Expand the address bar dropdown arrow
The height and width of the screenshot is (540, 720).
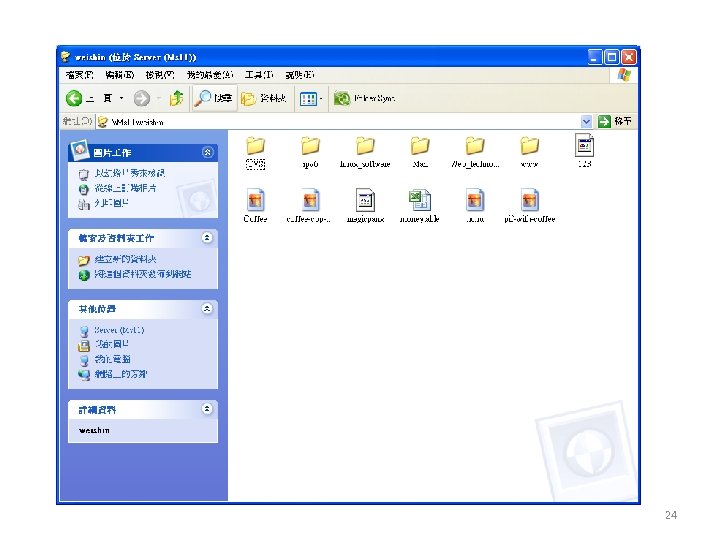click(586, 122)
